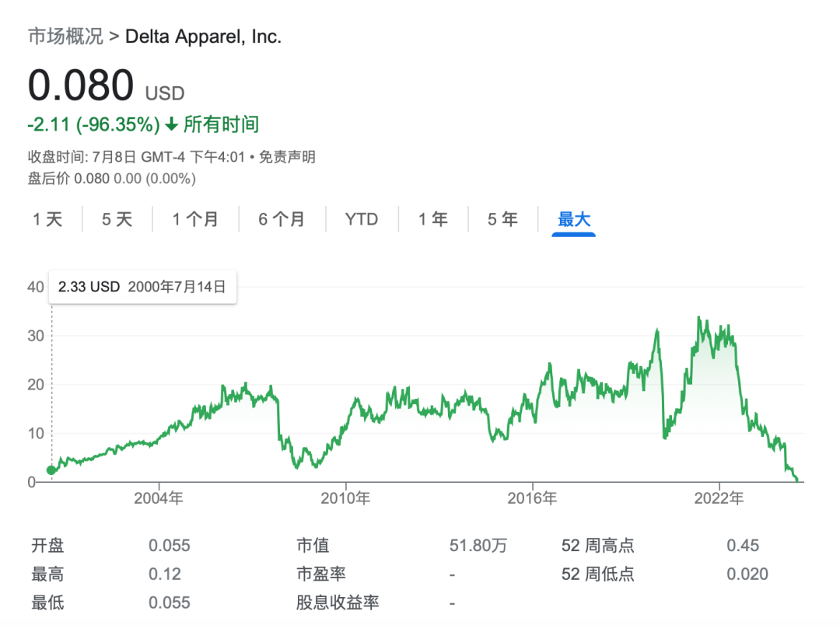点击图表中 2021 年的最高峰区域

700,319
